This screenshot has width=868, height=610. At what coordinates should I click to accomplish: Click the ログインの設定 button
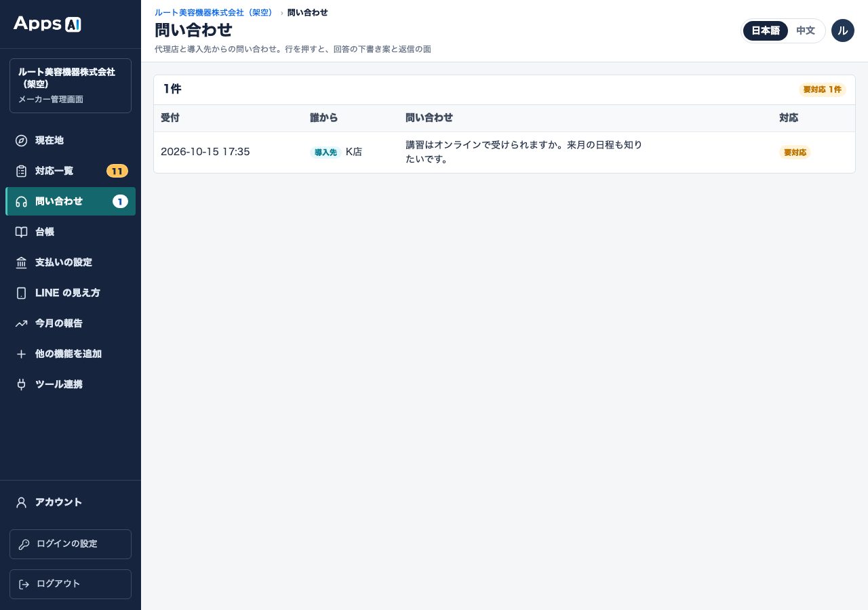71,544
